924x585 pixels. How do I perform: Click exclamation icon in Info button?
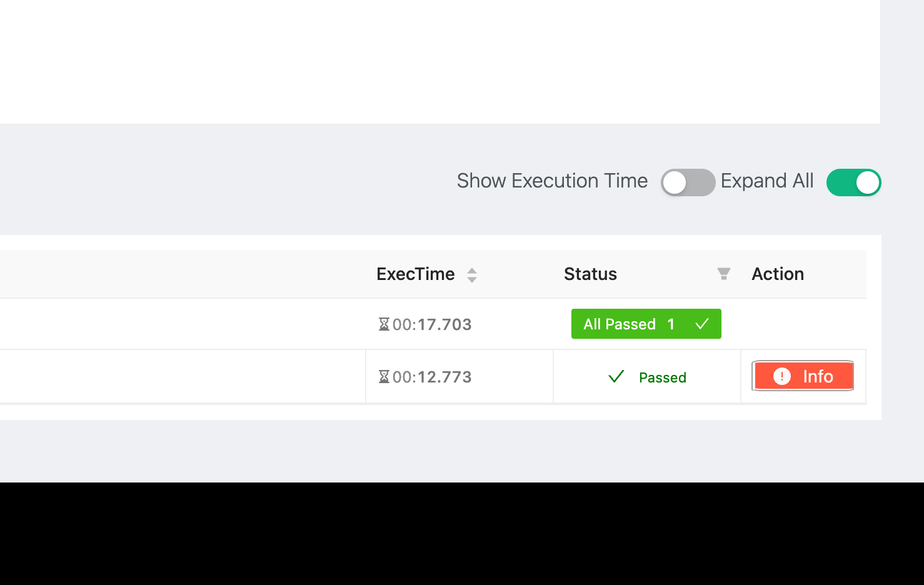tap(782, 376)
